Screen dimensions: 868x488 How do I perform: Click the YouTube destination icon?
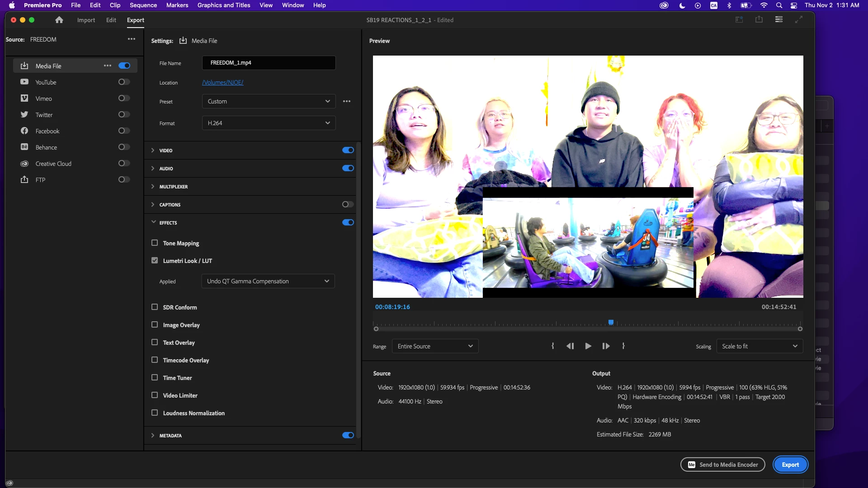click(x=24, y=82)
